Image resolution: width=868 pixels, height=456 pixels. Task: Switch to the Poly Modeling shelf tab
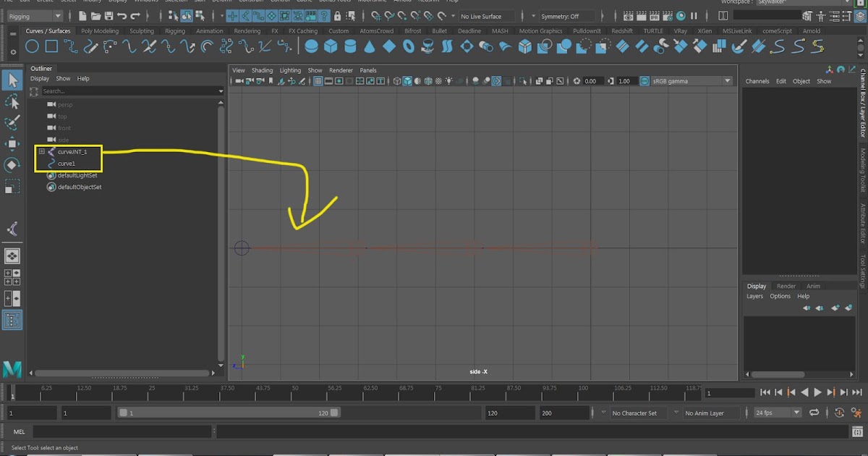click(99, 31)
